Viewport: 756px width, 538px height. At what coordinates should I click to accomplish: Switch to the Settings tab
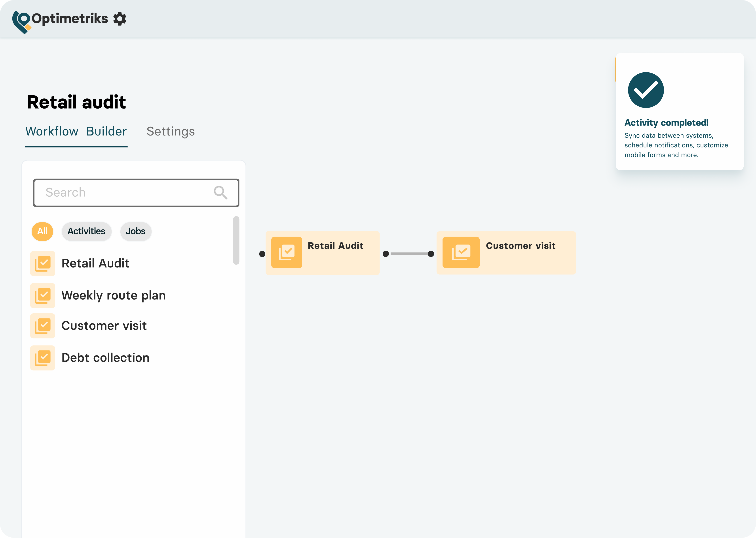pyautogui.click(x=170, y=132)
